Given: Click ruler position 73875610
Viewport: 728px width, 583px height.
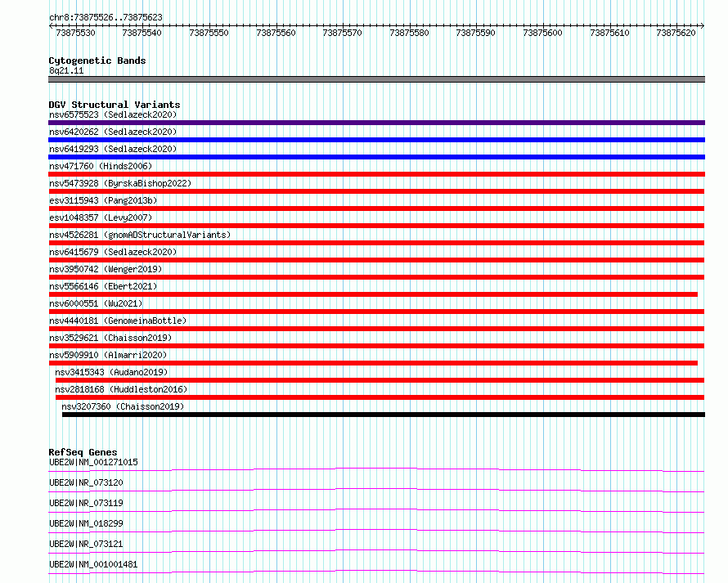Looking at the screenshot, I should click(x=609, y=33).
